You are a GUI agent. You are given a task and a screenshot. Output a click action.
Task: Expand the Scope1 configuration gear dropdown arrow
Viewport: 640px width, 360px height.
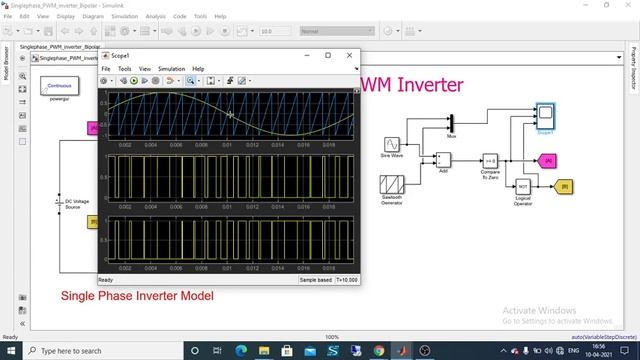click(x=112, y=81)
